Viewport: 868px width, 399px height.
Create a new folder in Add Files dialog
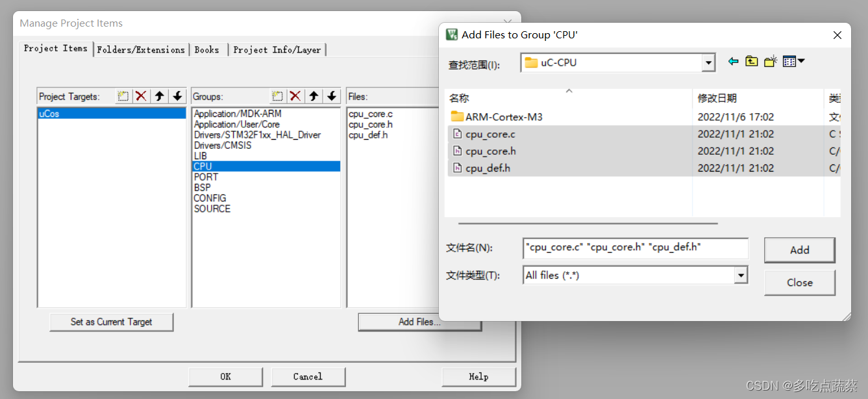coord(769,60)
